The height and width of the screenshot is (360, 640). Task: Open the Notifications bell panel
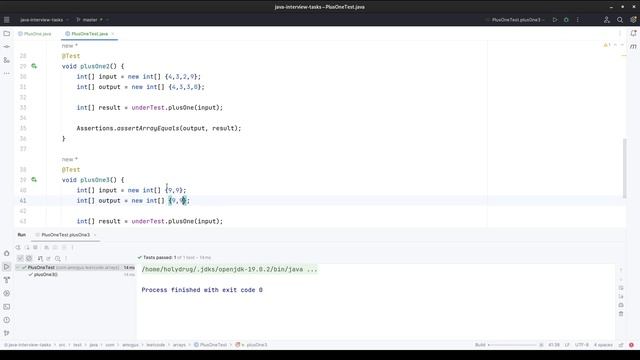(x=633, y=33)
